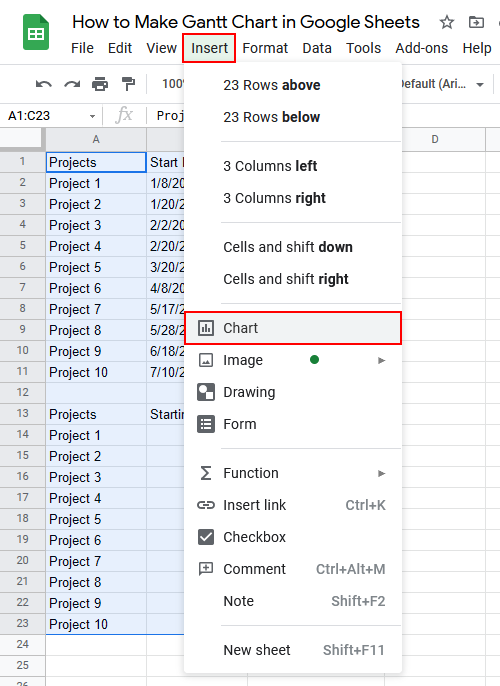The width and height of the screenshot is (500, 686).
Task: Click the Insert link chain icon
Action: pyautogui.click(x=206, y=505)
